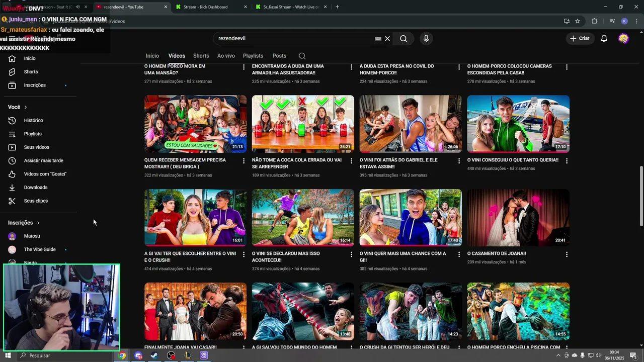Switch to the Shorts channel tab

[201, 56]
